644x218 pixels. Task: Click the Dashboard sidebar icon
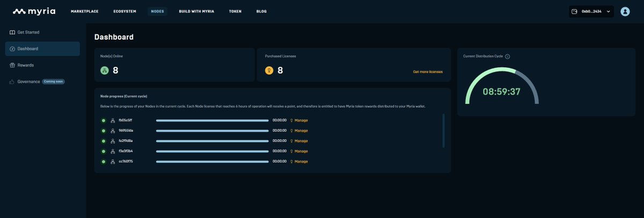point(12,49)
